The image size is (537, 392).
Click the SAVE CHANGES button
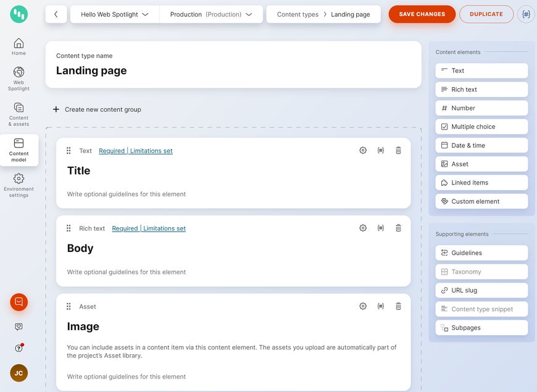tap(422, 14)
